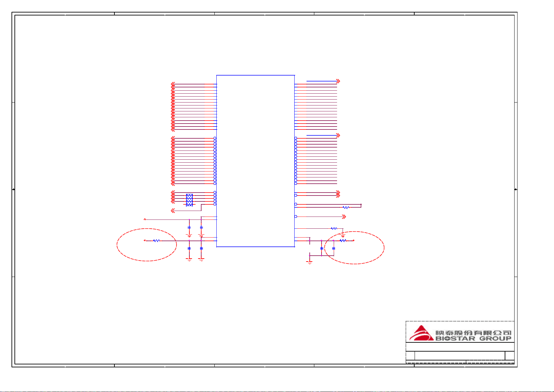Select the BIOSTAR GROUP text in title block
Screen dimensions: 554x392
click(473, 338)
